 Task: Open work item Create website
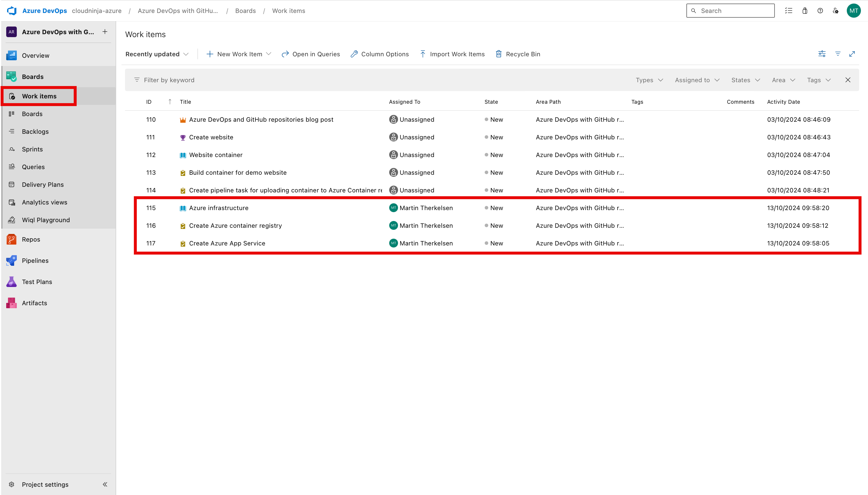(x=211, y=137)
